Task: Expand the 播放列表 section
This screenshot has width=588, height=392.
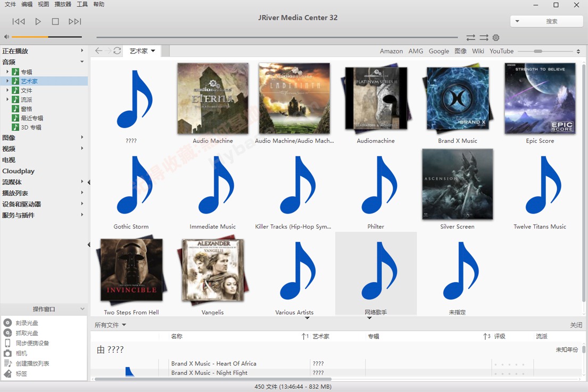Action: (x=82, y=193)
